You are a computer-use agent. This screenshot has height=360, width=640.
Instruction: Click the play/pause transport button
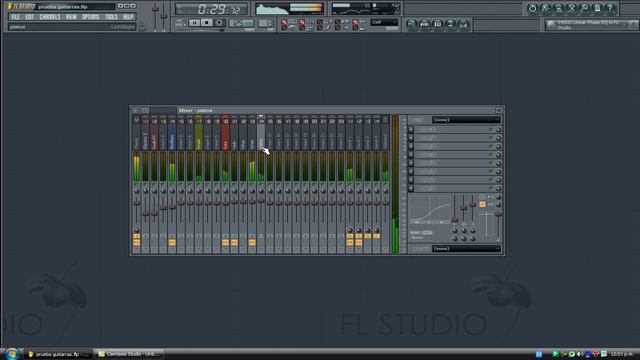click(x=194, y=23)
